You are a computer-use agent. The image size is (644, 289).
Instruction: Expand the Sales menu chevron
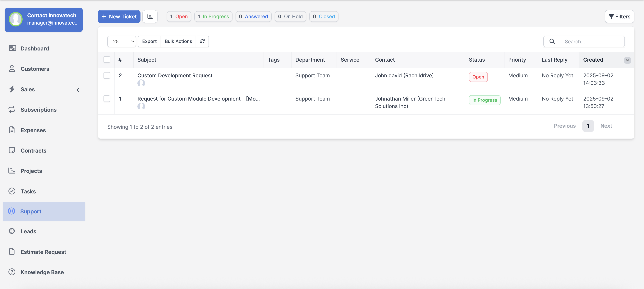(78, 90)
